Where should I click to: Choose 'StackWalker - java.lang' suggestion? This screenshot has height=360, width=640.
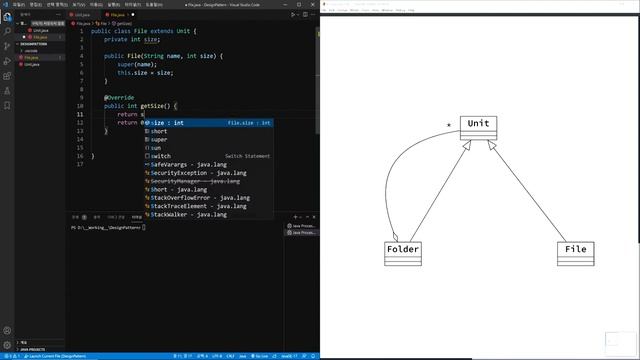(209, 215)
